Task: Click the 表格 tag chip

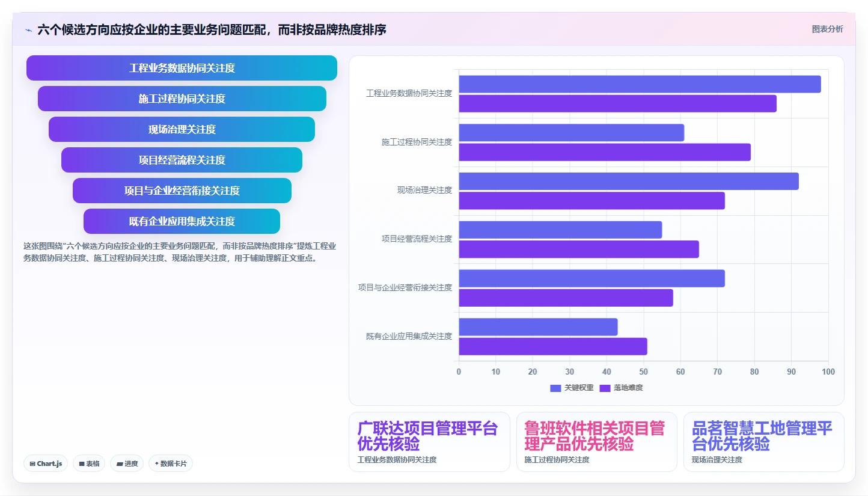Action: coord(89,464)
